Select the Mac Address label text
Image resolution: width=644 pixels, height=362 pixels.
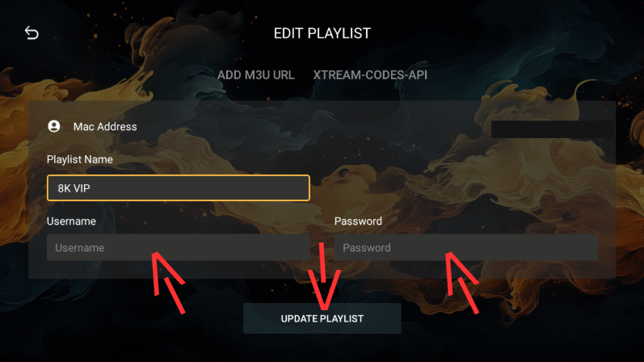(x=105, y=127)
